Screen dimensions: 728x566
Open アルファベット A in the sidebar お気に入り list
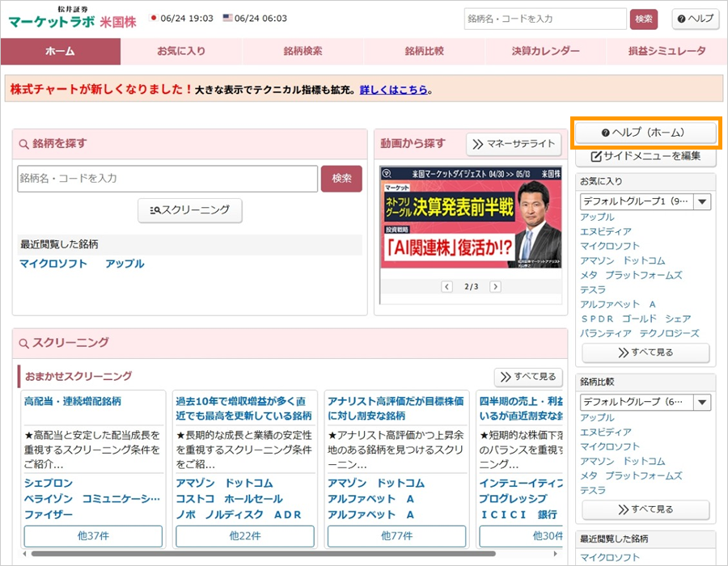pos(618,304)
